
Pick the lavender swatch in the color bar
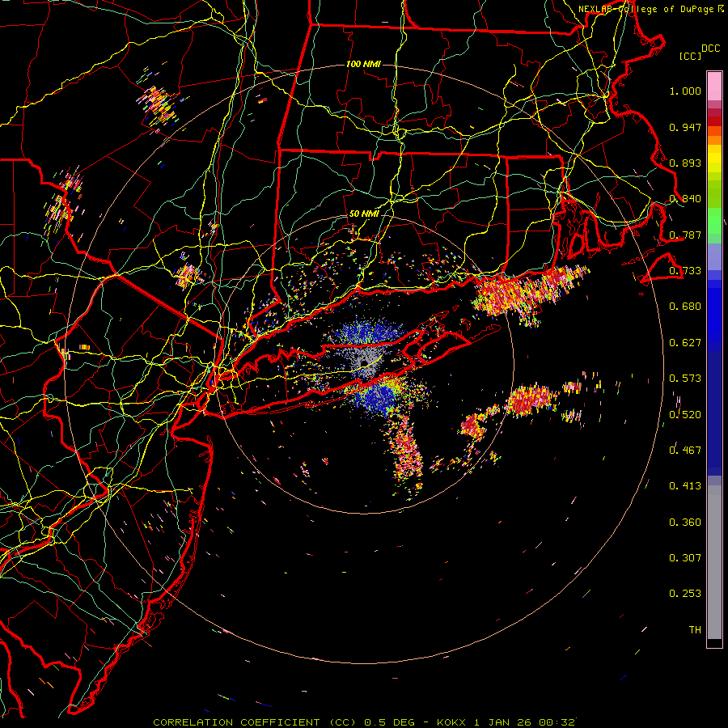point(714,256)
